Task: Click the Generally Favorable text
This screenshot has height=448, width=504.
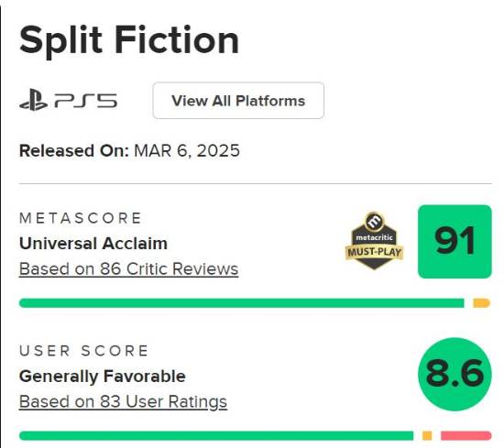Action: point(103,377)
